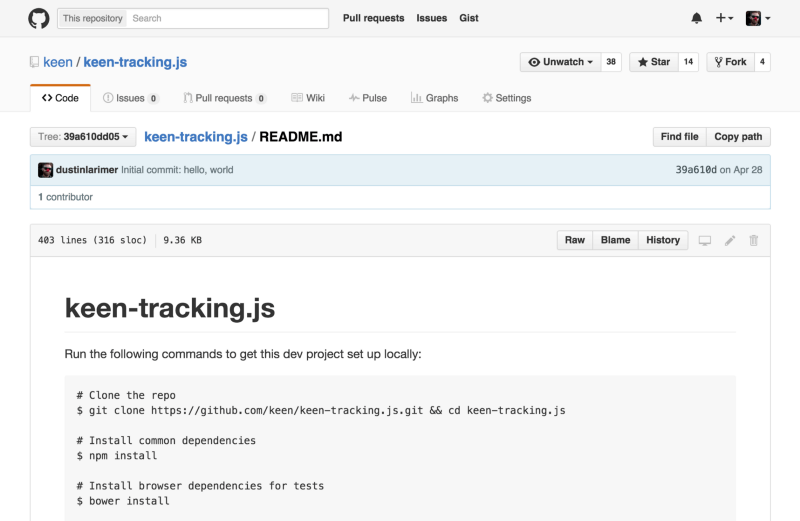Viewport: 800px width, 521px height.
Task: Click dustinlarimer's commit avatar
Action: tap(45, 170)
